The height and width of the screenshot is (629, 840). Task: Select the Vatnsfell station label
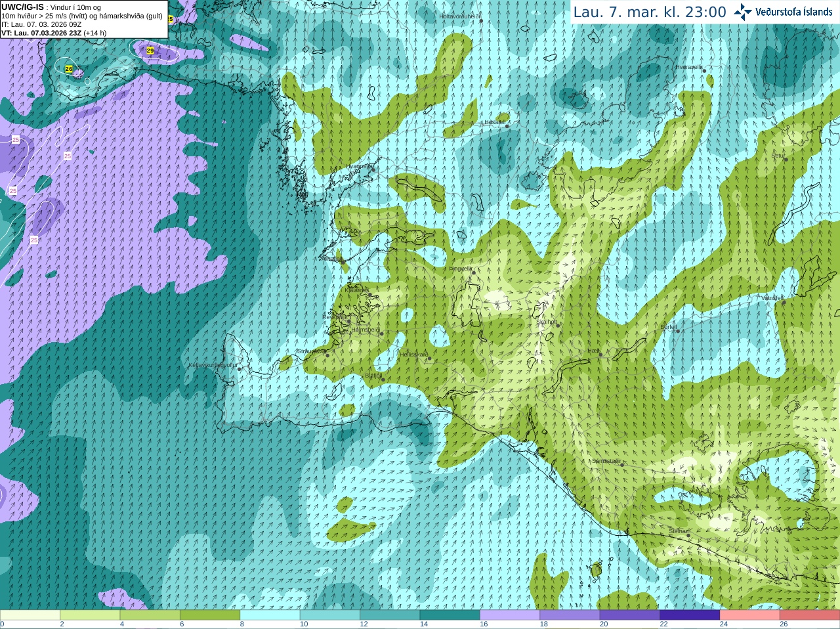coord(772,298)
